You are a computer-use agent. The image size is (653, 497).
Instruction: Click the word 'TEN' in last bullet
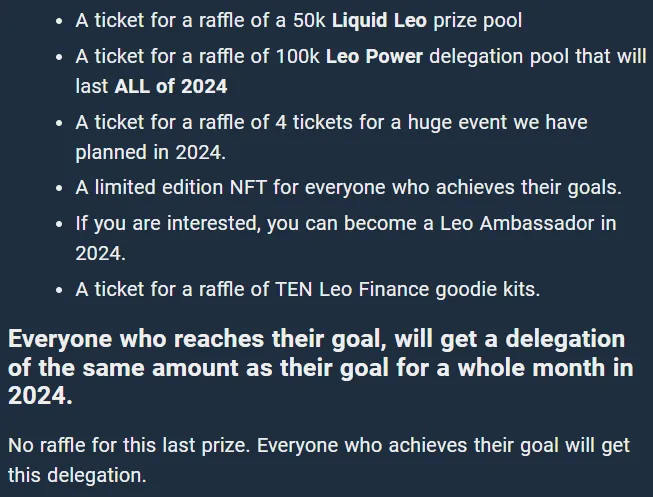click(x=294, y=289)
